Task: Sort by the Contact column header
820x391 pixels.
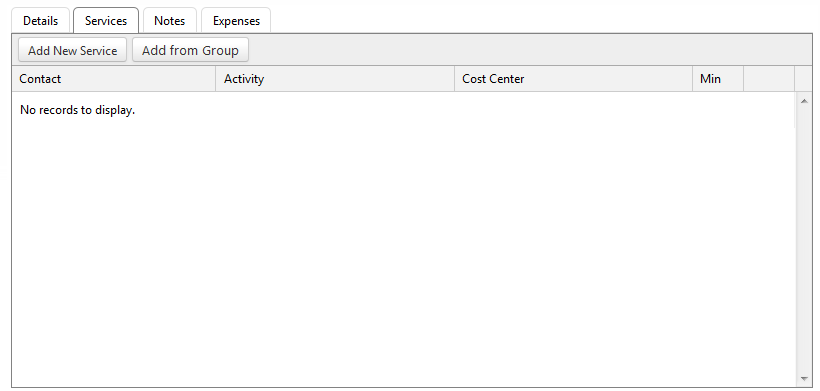Action: pyautogui.click(x=113, y=79)
